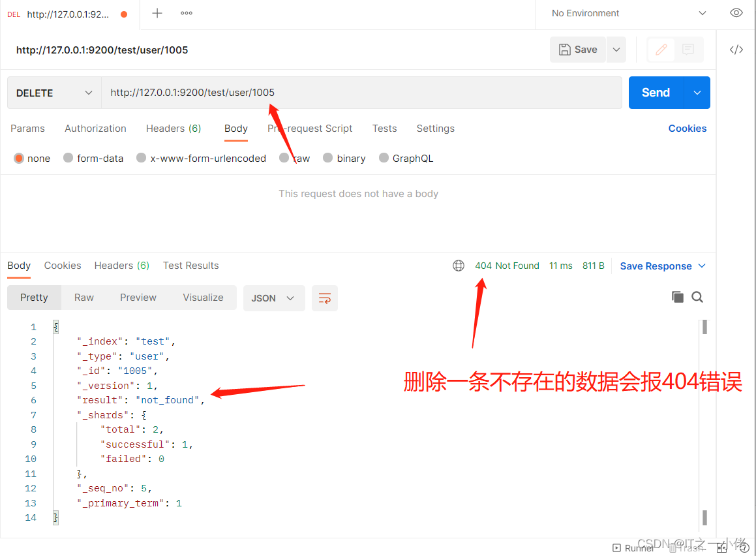The width and height of the screenshot is (756, 556).
Task: Expand the Send button dropdown arrow
Action: (697, 93)
